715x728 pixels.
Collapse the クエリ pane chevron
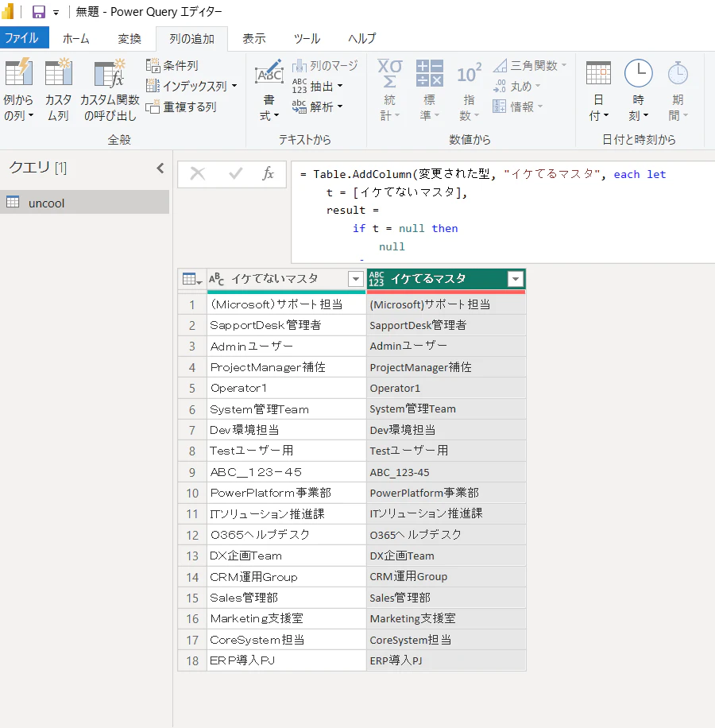pos(160,168)
